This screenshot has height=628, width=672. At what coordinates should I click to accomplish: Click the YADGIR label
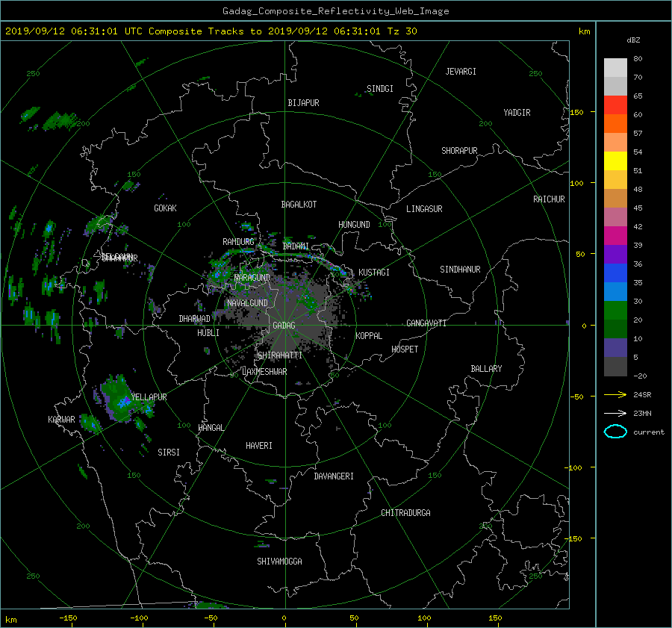point(517,113)
